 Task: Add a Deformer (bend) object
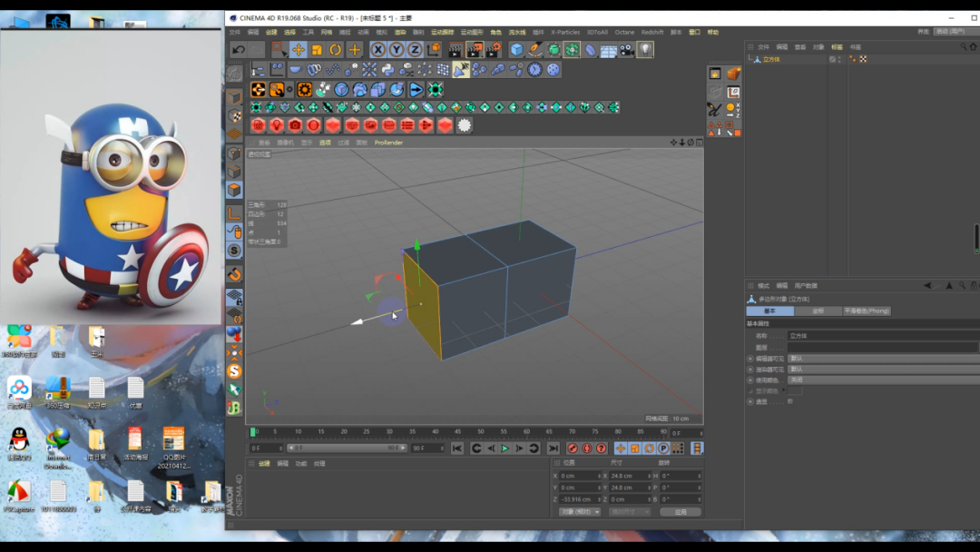point(590,49)
